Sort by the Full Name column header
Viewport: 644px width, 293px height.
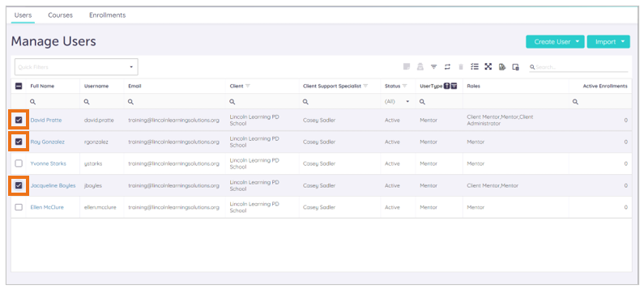(42, 86)
